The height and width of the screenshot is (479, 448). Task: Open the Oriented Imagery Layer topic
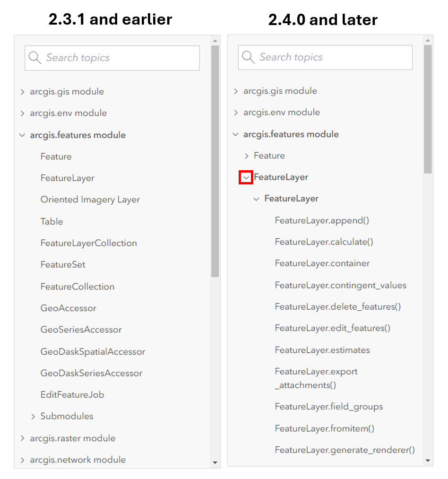pos(90,200)
